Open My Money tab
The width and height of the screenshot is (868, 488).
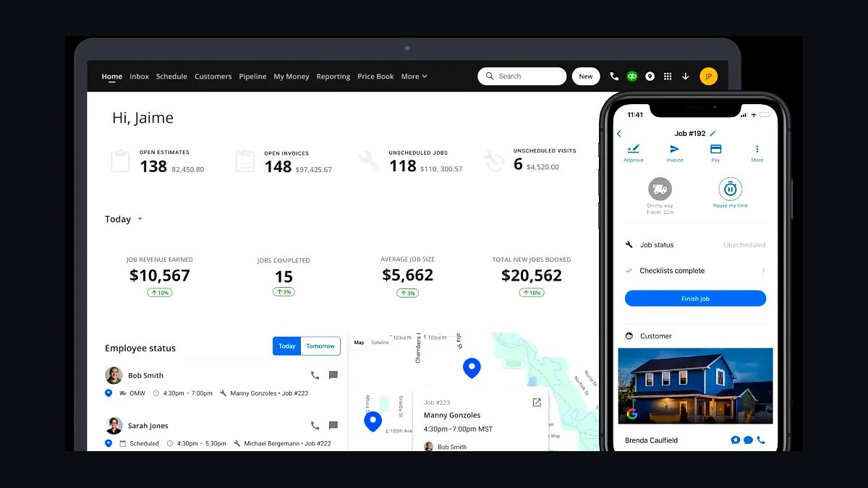click(292, 76)
